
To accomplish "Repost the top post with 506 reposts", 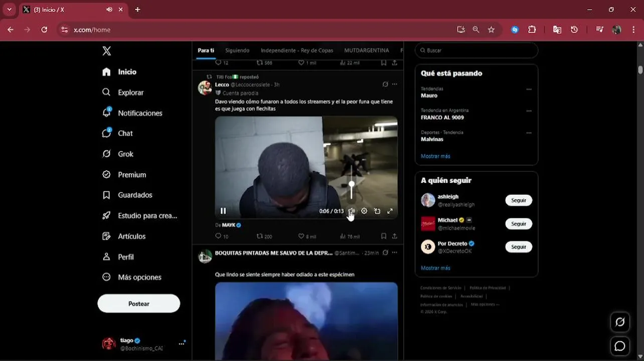I will pyautogui.click(x=260, y=63).
